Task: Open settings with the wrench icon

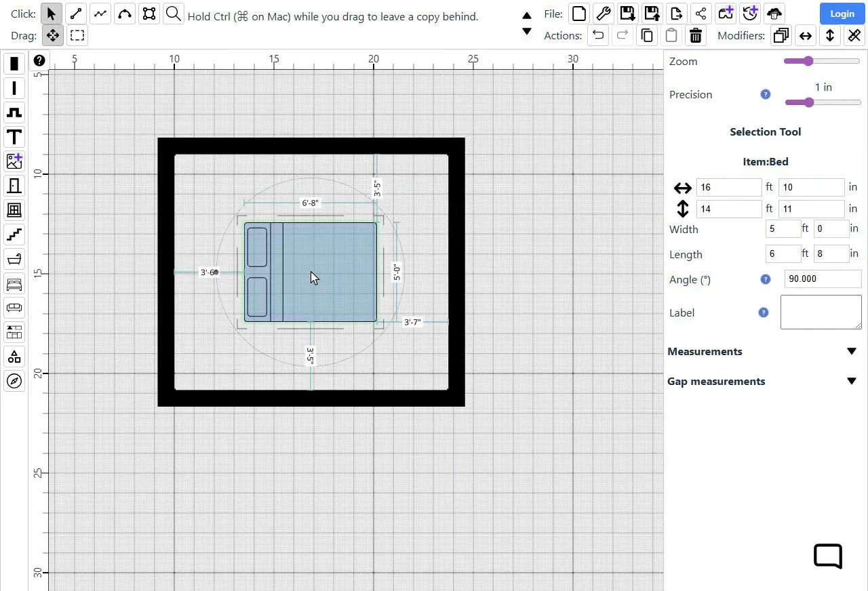Action: tap(603, 14)
